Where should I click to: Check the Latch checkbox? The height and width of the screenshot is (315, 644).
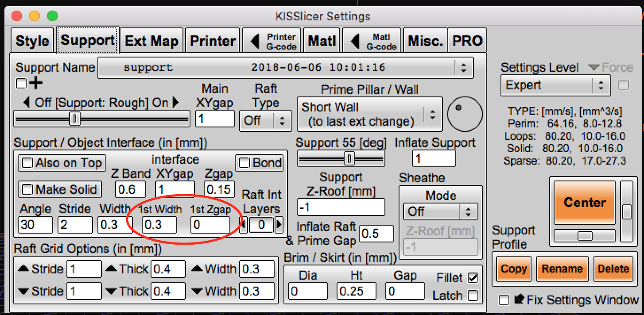pyautogui.click(x=473, y=296)
